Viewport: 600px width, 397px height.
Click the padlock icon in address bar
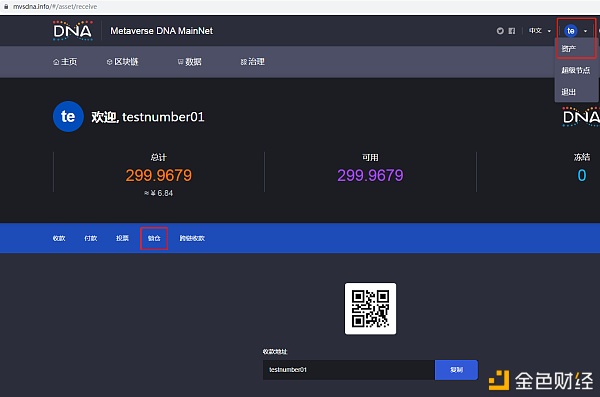point(6,7)
